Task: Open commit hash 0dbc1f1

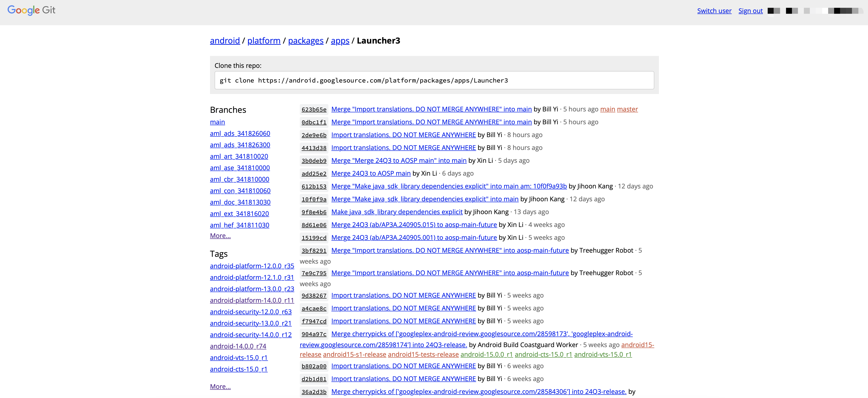Action: click(x=314, y=122)
